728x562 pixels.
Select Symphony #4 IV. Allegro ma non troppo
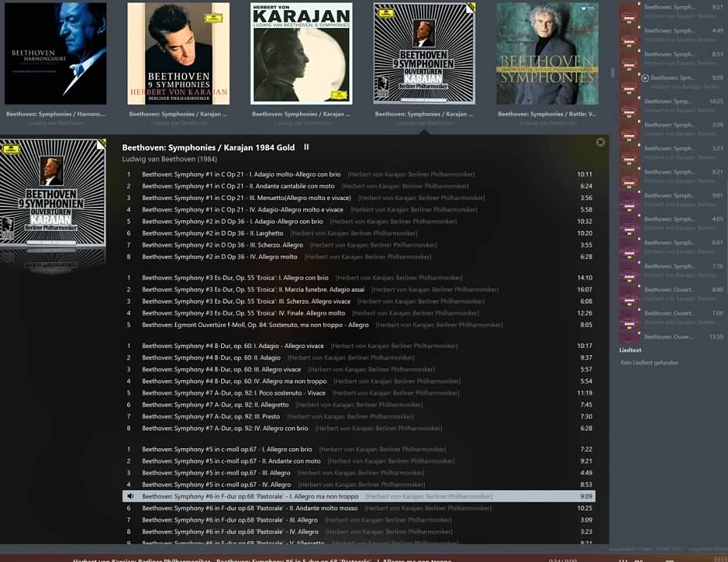point(359,381)
